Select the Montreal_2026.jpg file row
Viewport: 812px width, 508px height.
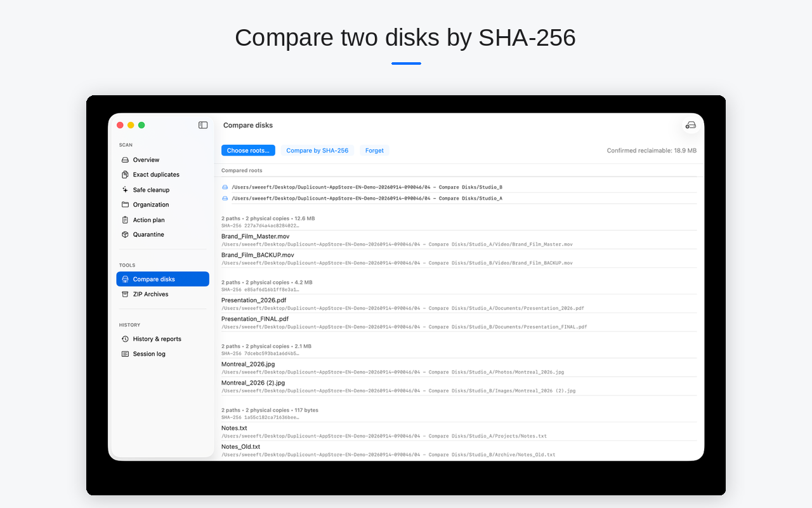click(x=459, y=368)
